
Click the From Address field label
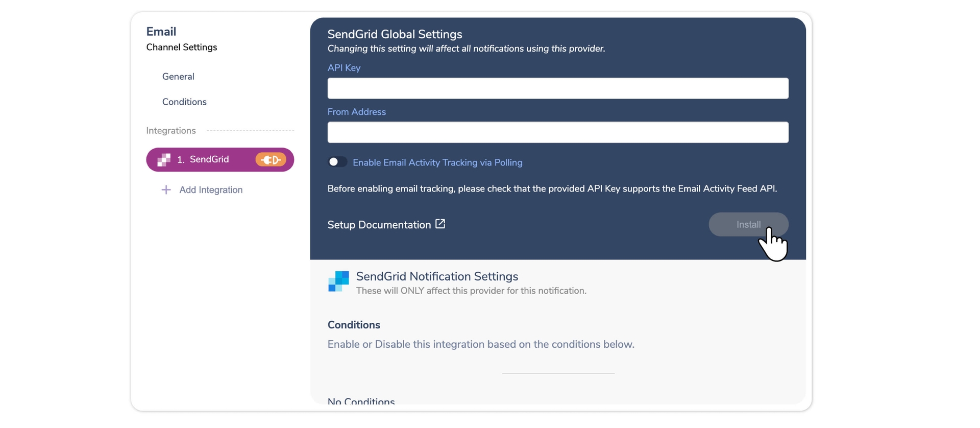356,112
